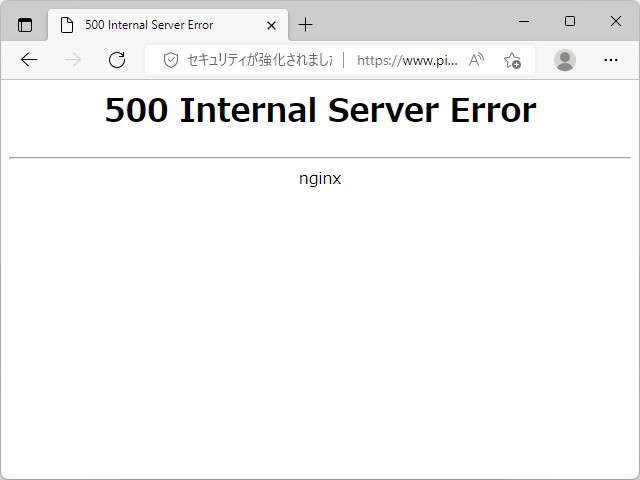Click the page document icon in the tab
Screen dimensions: 640x480
click(67, 25)
